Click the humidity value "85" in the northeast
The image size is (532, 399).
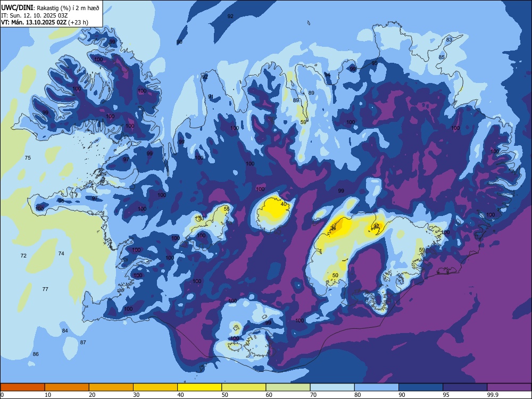442,57
